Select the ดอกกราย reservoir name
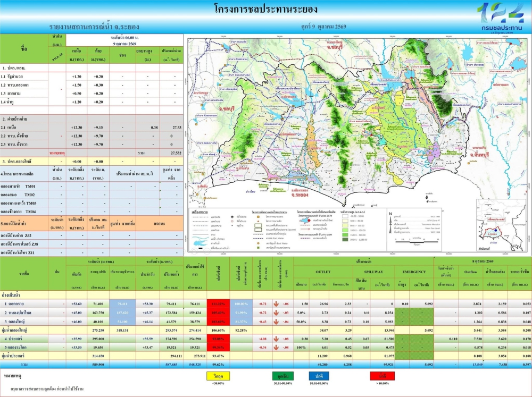The height and width of the screenshot is (397, 532). point(14,304)
